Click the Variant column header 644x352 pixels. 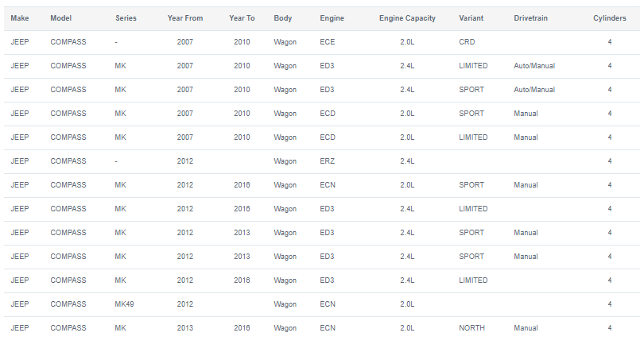[x=471, y=18]
